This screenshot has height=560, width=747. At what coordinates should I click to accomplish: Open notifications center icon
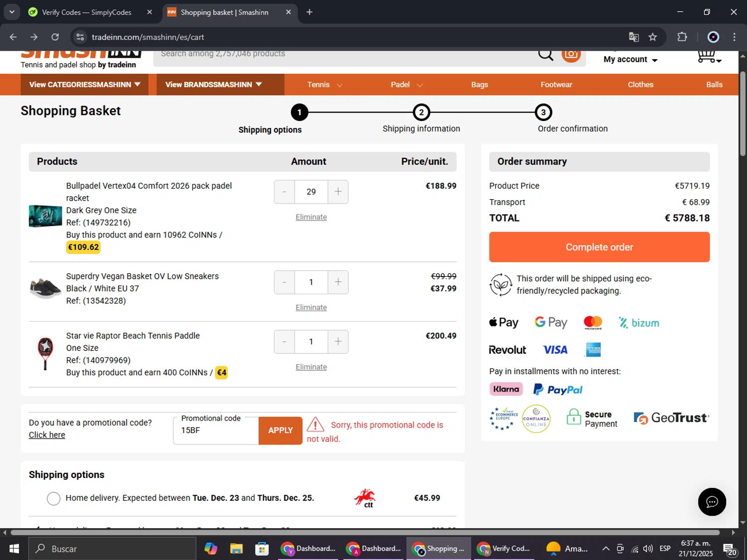point(730,550)
